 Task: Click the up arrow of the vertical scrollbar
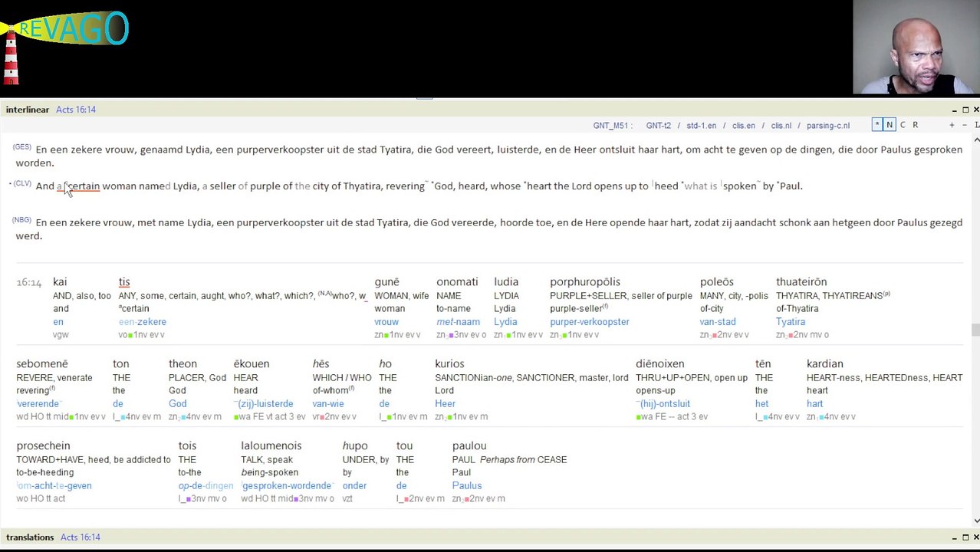click(x=975, y=140)
